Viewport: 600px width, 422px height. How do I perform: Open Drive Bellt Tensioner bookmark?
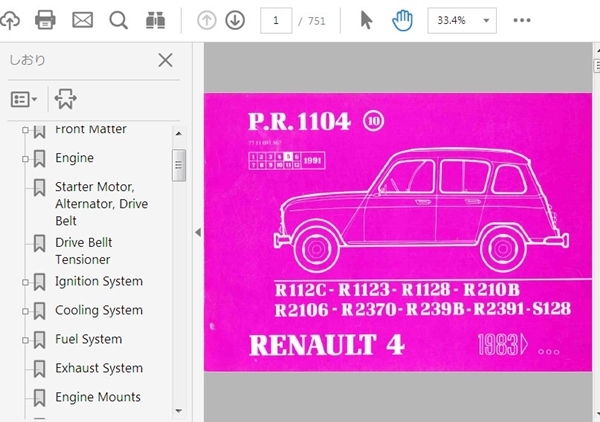click(83, 251)
